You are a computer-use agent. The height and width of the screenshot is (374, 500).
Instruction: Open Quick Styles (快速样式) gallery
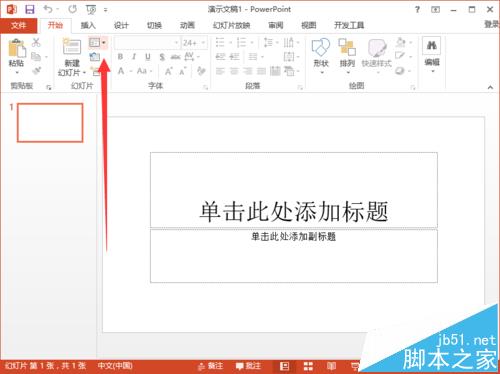coord(377,48)
